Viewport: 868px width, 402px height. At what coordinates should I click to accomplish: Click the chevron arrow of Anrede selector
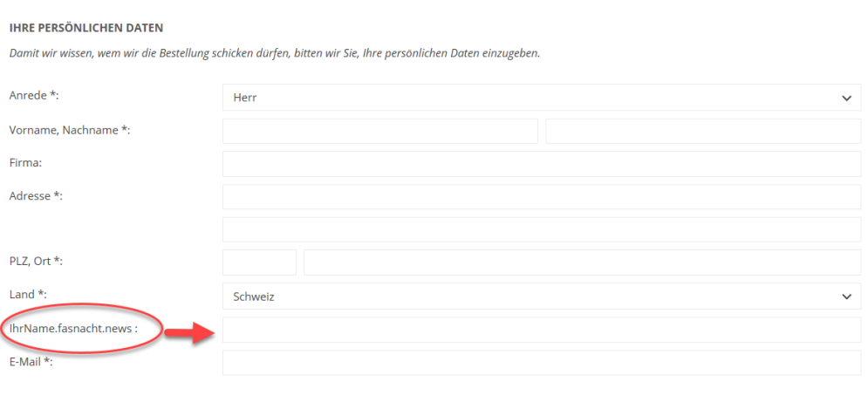click(846, 99)
